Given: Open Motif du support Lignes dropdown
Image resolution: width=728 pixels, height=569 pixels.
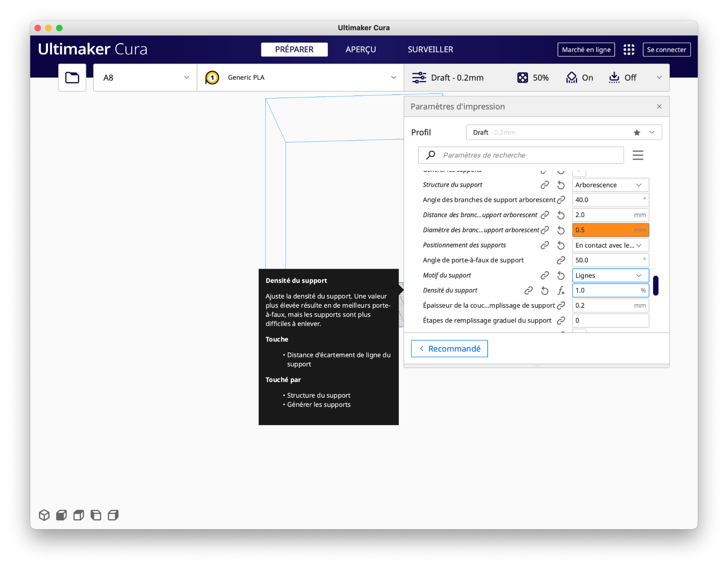Looking at the screenshot, I should point(610,275).
